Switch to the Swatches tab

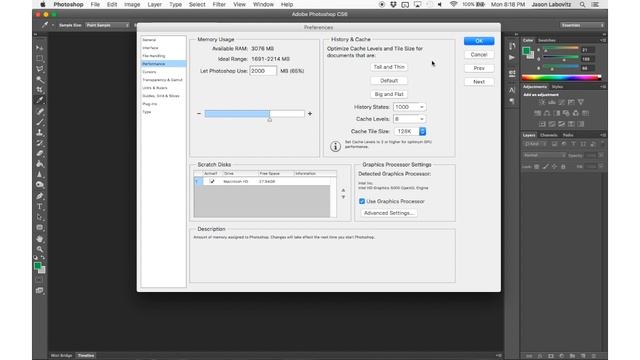[x=547, y=40]
